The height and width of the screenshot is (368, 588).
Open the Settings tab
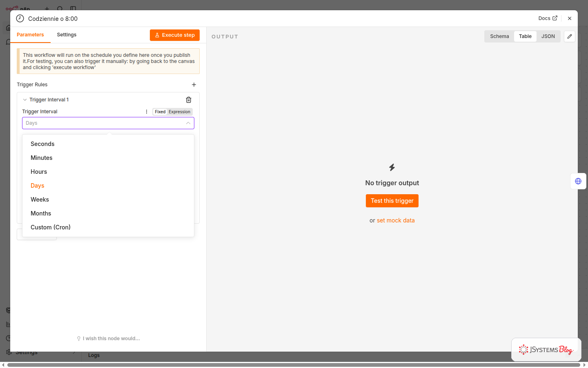[67, 35]
